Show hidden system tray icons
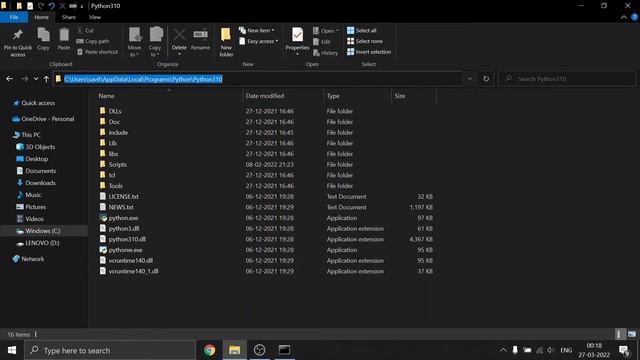The image size is (640, 360). tap(503, 350)
